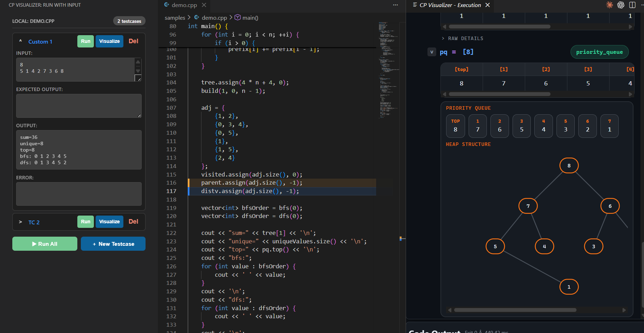Expand the TC 2 testcase

(20, 222)
